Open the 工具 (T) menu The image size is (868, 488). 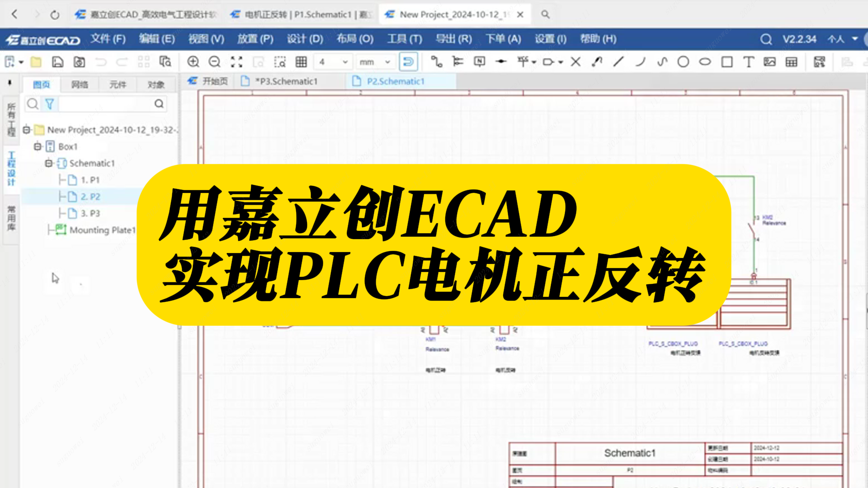click(405, 39)
